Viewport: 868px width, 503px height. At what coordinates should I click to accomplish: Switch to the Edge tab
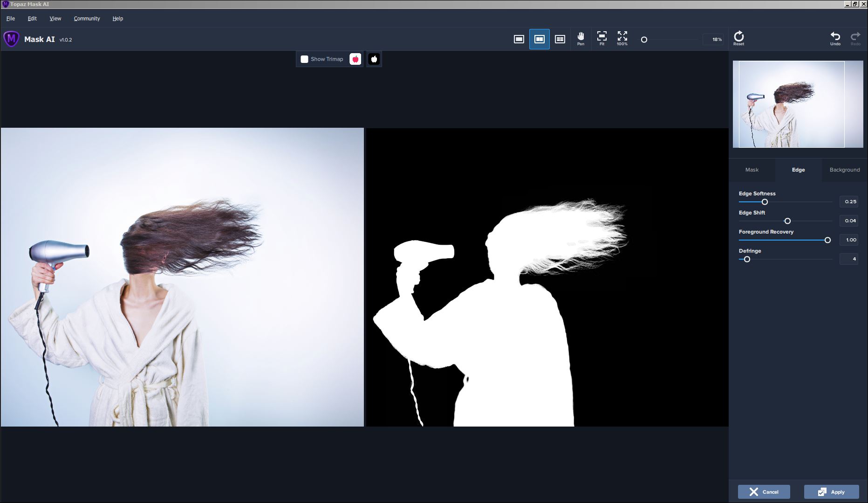point(798,170)
